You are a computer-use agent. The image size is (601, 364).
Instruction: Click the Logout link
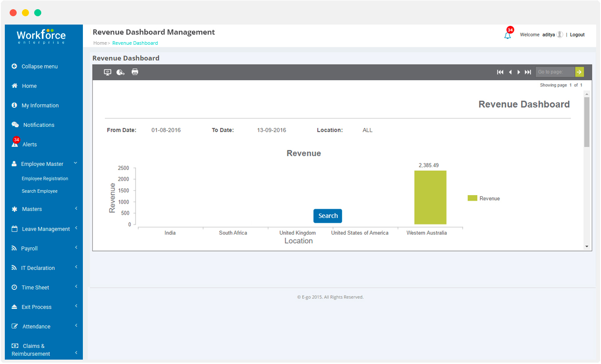tap(577, 34)
